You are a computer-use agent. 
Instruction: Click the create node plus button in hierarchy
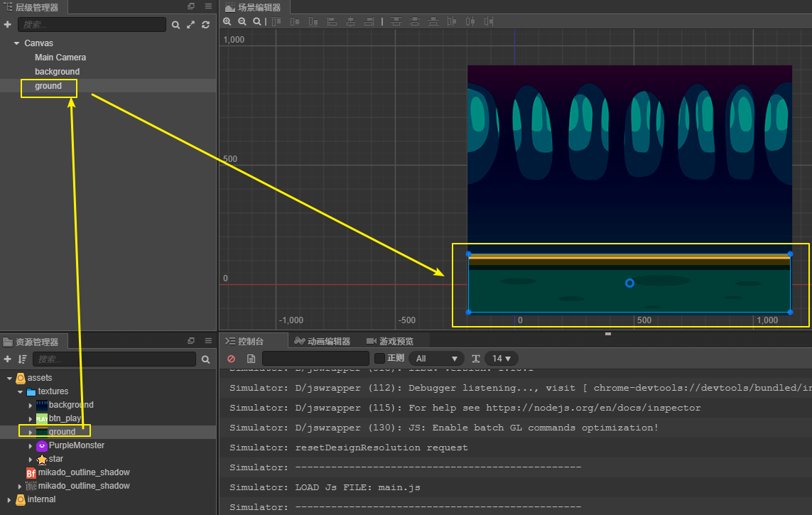tap(7, 24)
